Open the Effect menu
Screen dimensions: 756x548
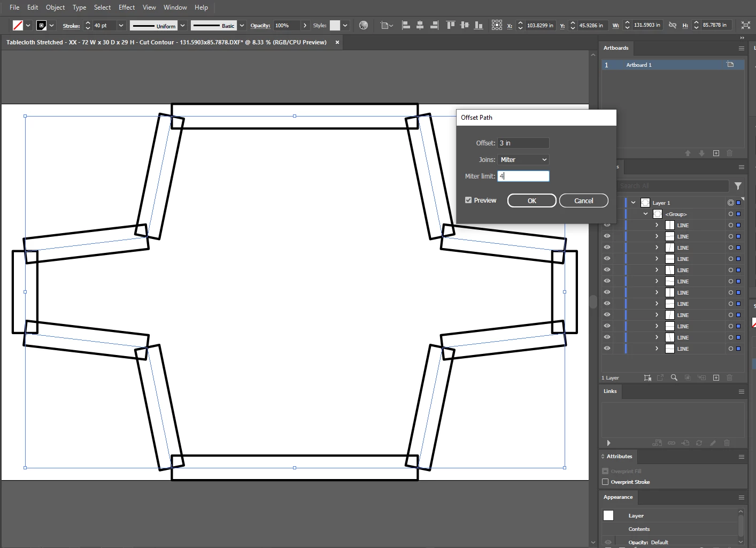127,7
